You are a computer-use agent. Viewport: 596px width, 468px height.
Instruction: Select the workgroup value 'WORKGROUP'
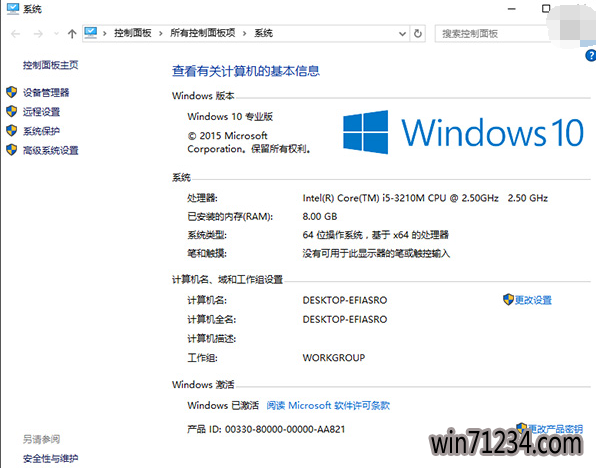[x=334, y=358]
